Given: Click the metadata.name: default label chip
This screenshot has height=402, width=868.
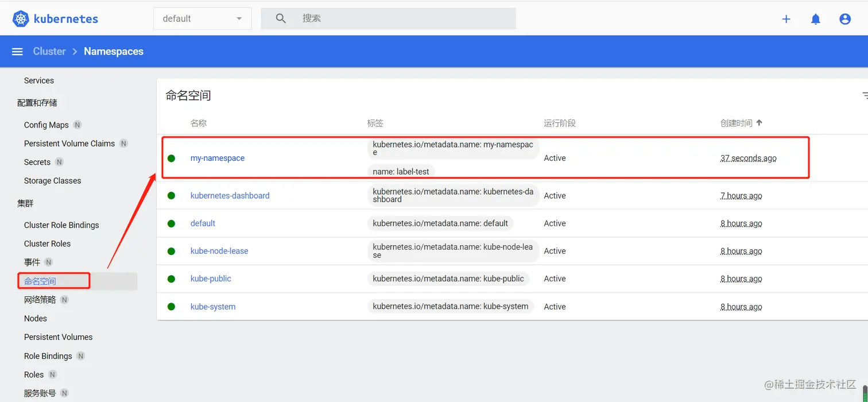Looking at the screenshot, I should coord(440,223).
